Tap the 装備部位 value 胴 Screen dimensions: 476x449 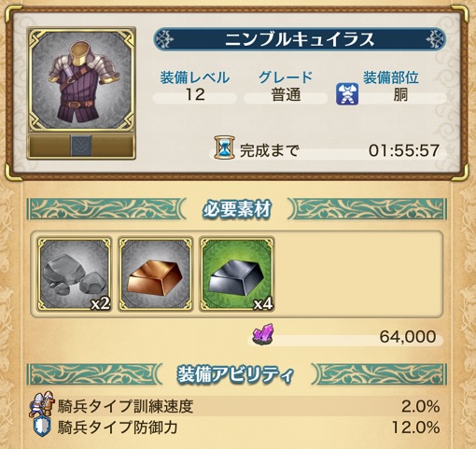(x=400, y=94)
